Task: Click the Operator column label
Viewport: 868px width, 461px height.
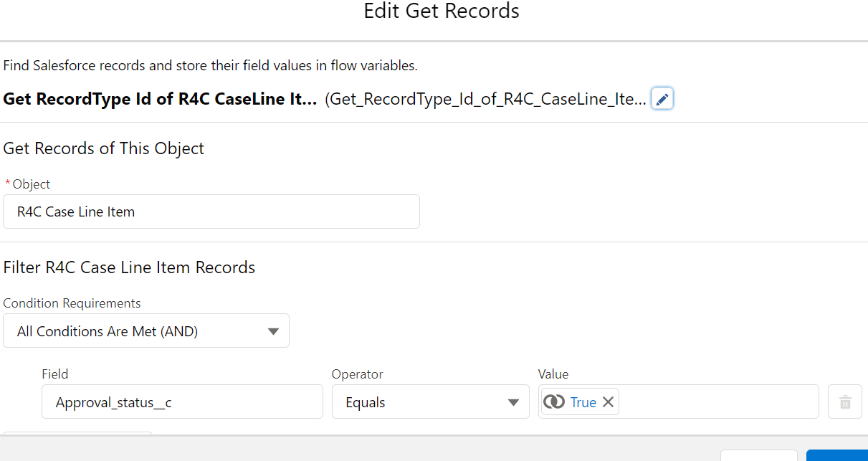Action: tap(357, 374)
